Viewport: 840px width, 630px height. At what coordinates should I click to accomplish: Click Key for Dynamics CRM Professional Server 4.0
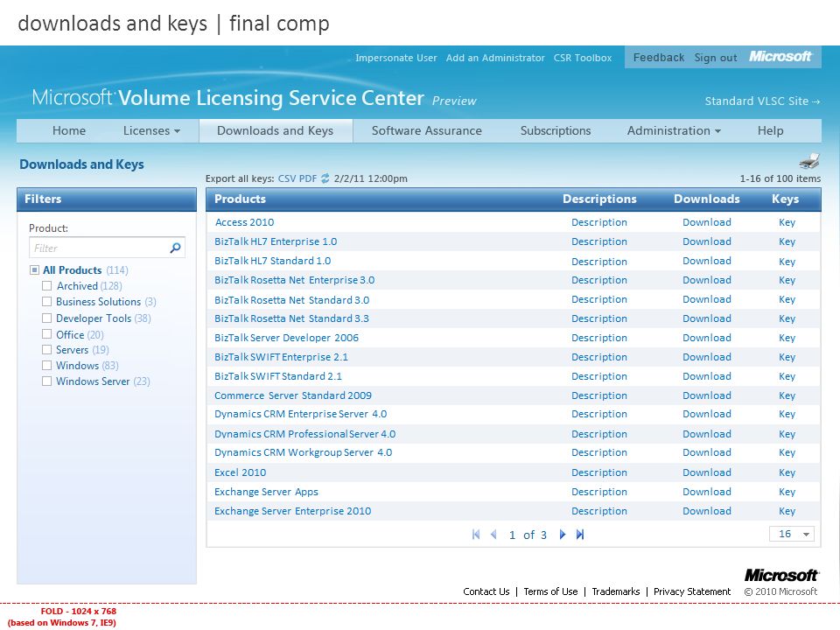787,434
